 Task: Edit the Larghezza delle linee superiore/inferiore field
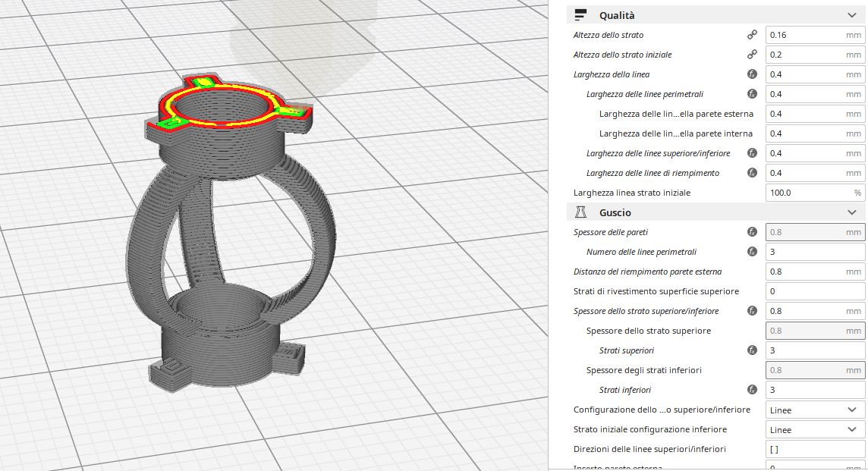[x=815, y=153]
